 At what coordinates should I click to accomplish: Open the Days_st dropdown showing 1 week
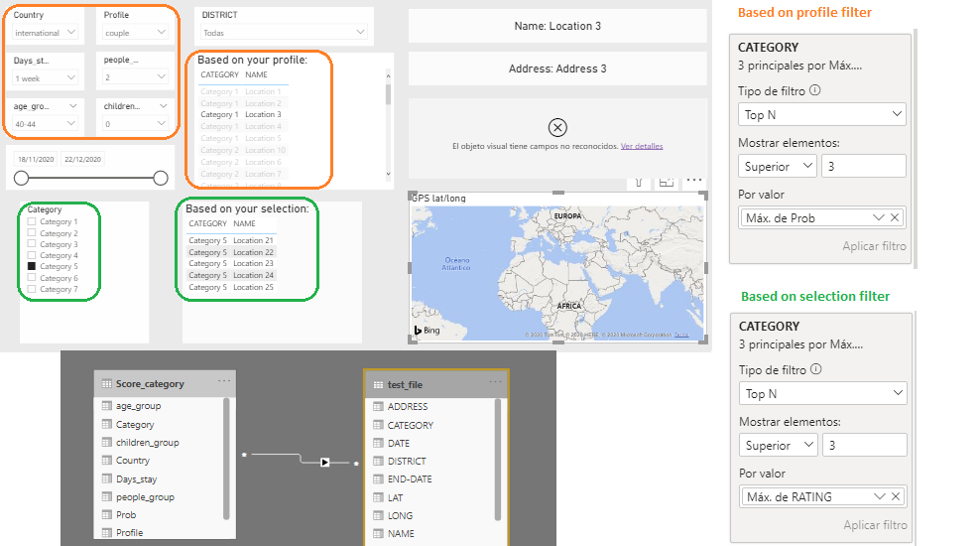pos(45,77)
